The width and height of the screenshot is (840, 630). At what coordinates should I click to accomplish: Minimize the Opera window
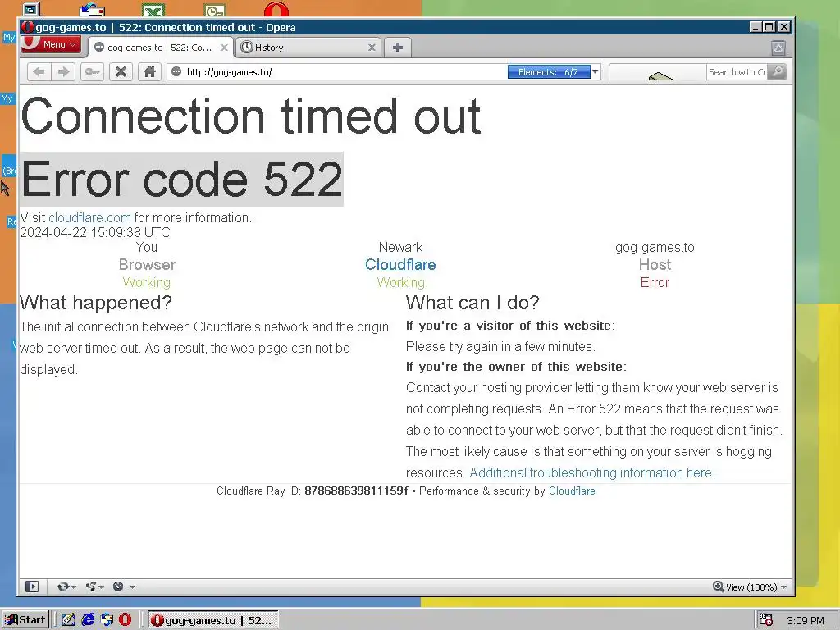coord(756,27)
